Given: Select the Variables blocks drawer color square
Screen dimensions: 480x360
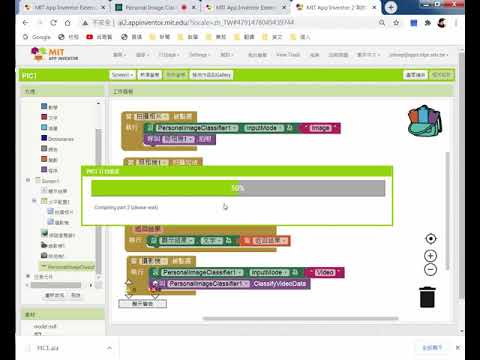Looking at the screenshot, I should (x=44, y=159).
